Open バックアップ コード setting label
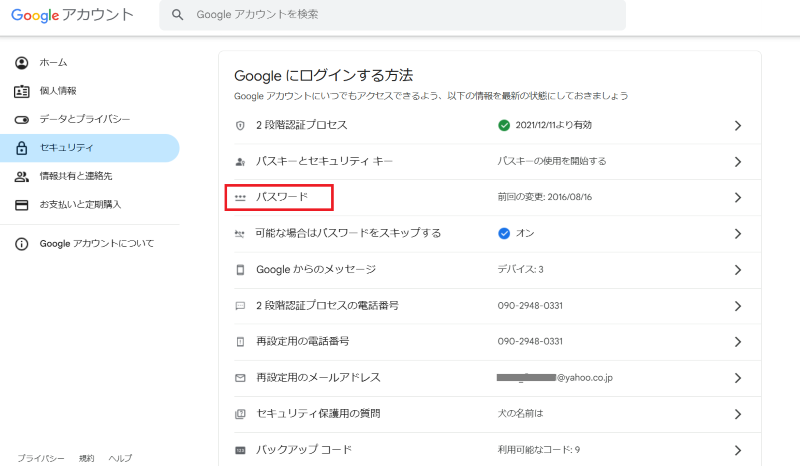Screen dimensions: 800x466 304,450
